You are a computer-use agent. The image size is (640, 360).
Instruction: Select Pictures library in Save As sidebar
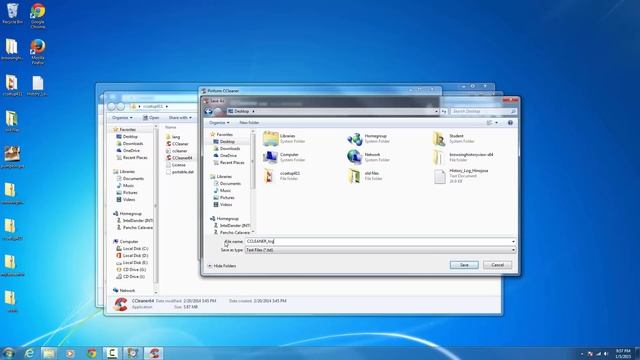tap(227, 198)
